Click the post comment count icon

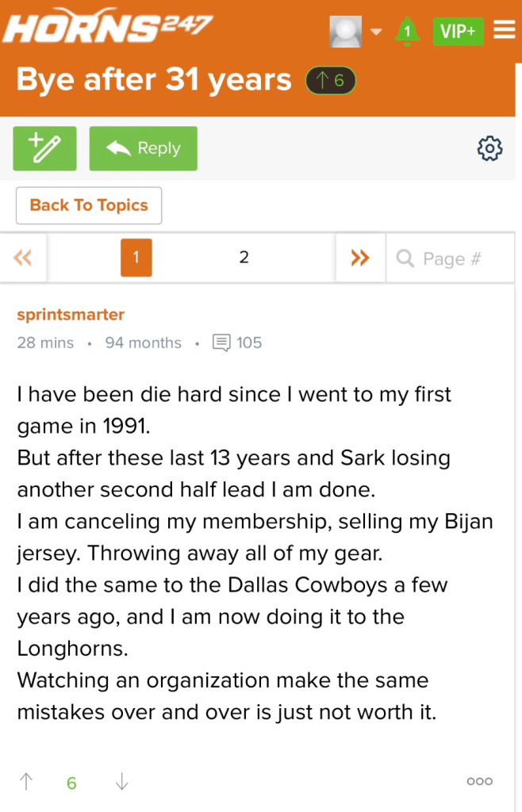[221, 343]
